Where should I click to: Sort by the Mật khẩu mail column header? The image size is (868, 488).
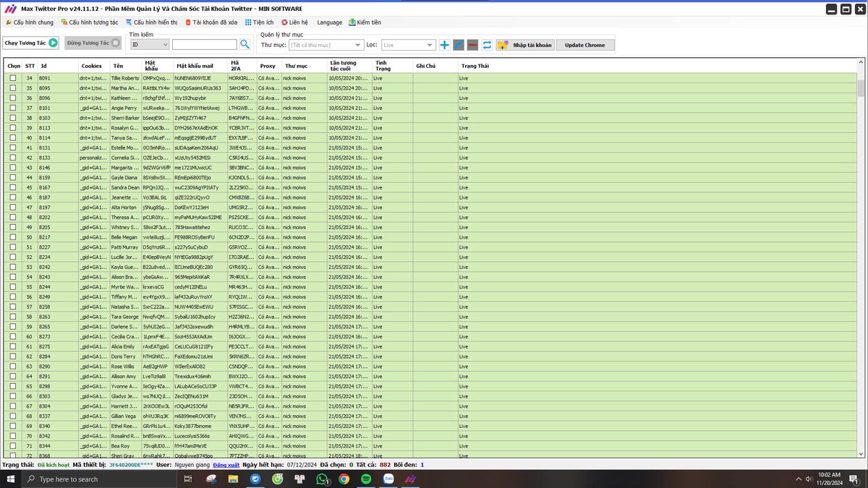point(200,66)
